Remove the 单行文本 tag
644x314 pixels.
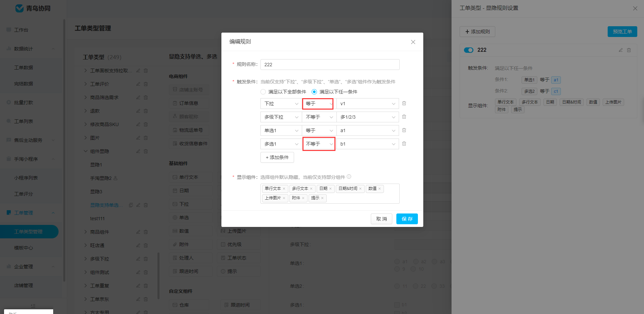284,189
